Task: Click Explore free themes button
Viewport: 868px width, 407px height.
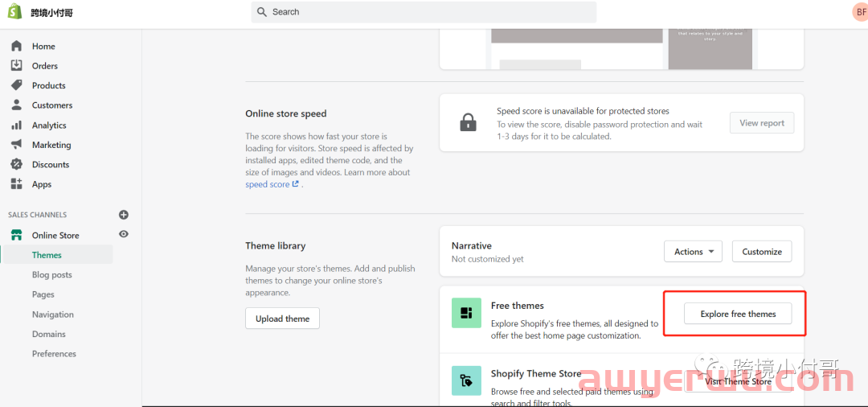Action: 738,314
